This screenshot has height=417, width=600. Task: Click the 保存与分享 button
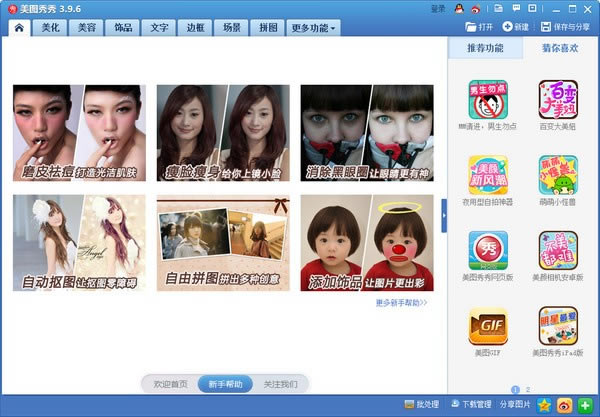click(566, 27)
